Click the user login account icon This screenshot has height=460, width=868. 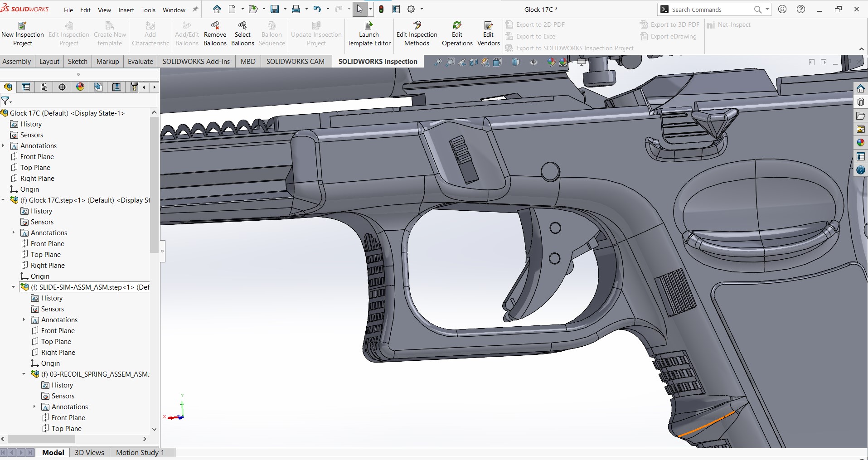tap(782, 9)
